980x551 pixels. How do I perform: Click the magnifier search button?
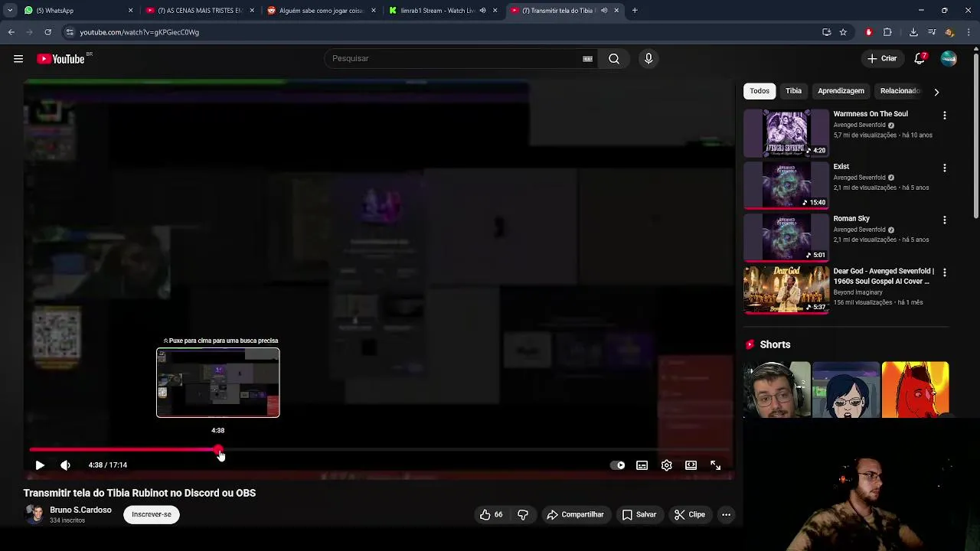point(614,59)
